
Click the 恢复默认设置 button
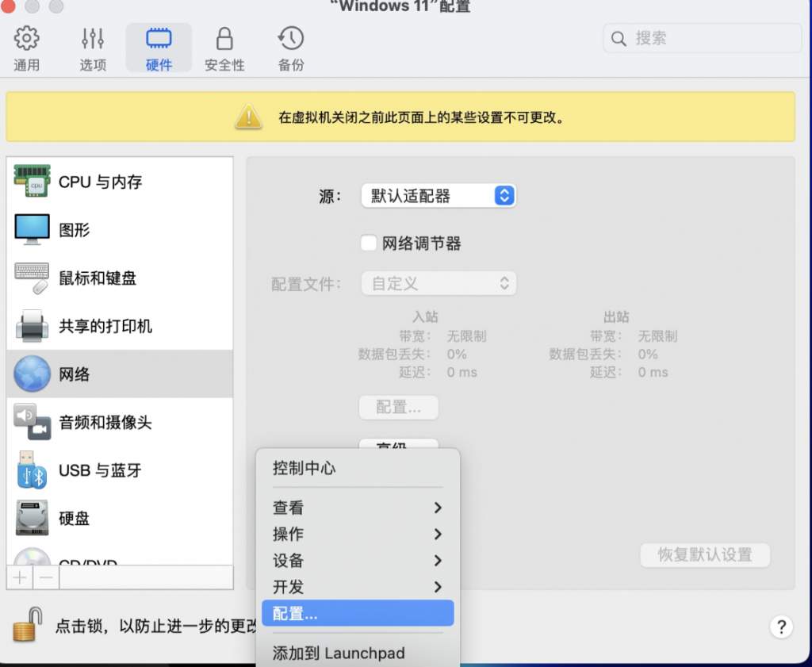tap(704, 555)
